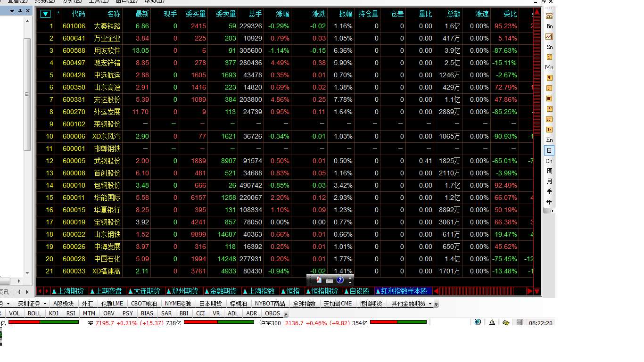Choose the 3-minute chart period icon

[549, 78]
